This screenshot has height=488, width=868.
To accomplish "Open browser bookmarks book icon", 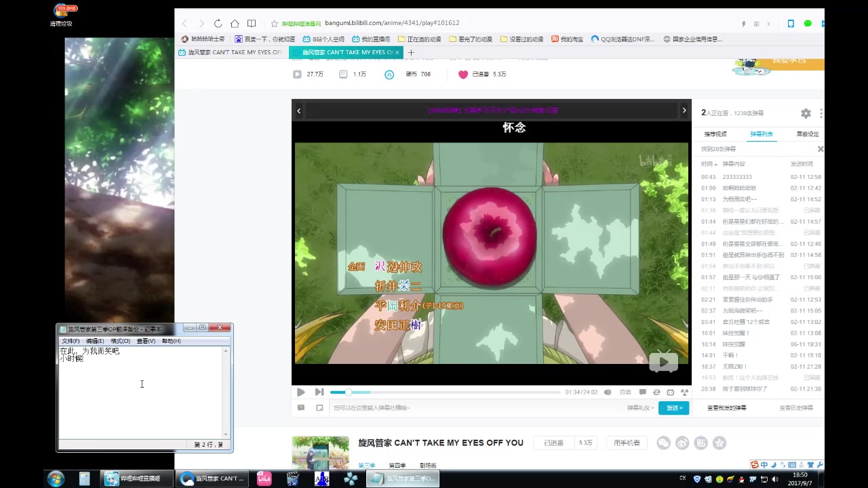I will pyautogui.click(x=252, y=23).
